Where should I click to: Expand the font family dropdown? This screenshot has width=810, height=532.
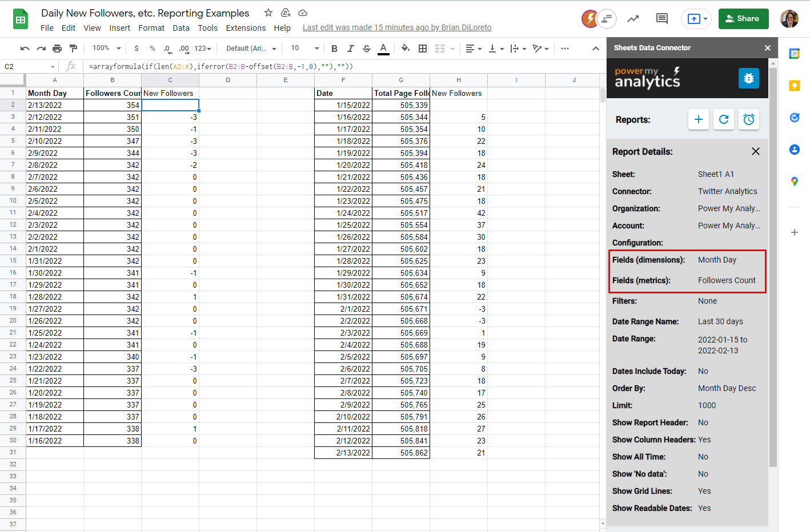[251, 49]
